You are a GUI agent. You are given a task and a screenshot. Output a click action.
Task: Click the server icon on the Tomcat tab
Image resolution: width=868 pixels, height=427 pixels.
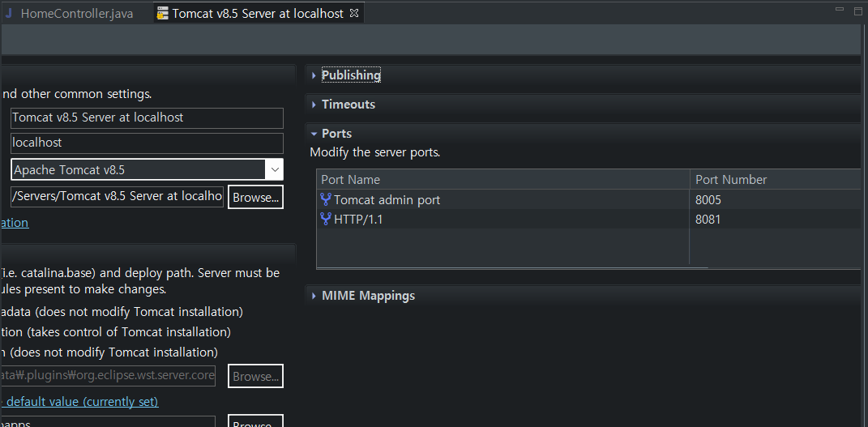163,14
